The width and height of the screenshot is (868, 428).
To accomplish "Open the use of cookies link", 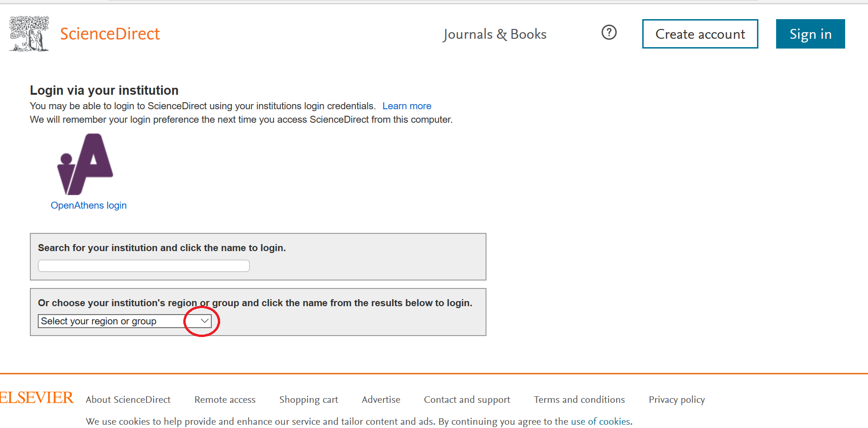I will [600, 421].
